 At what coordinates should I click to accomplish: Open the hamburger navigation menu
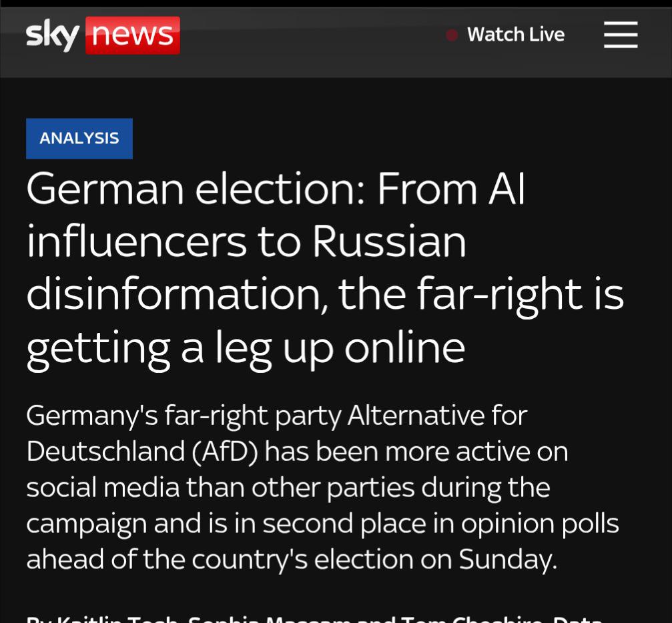(x=621, y=35)
